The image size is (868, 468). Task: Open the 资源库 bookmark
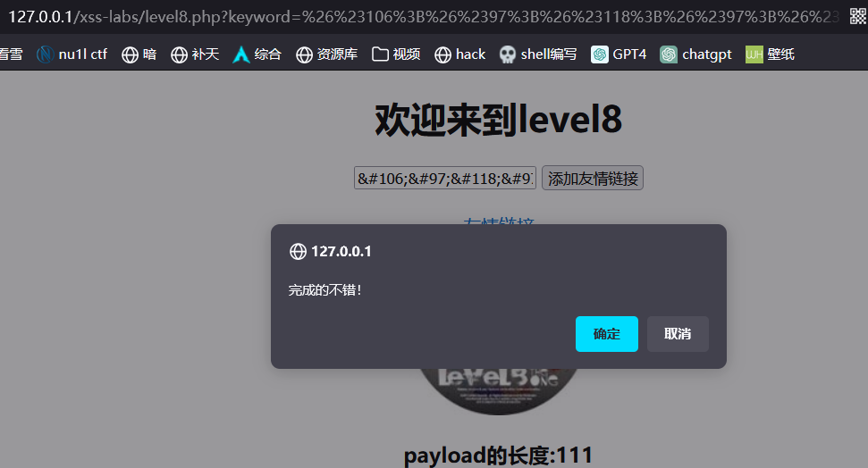(326, 54)
